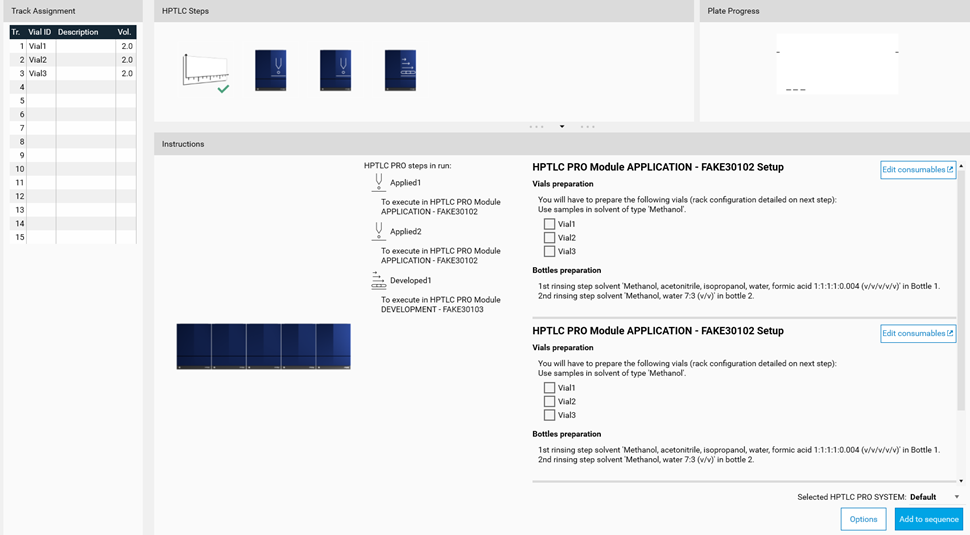Select the plate layout step icon with checkmark
The image size is (970, 535).
pos(206,72)
